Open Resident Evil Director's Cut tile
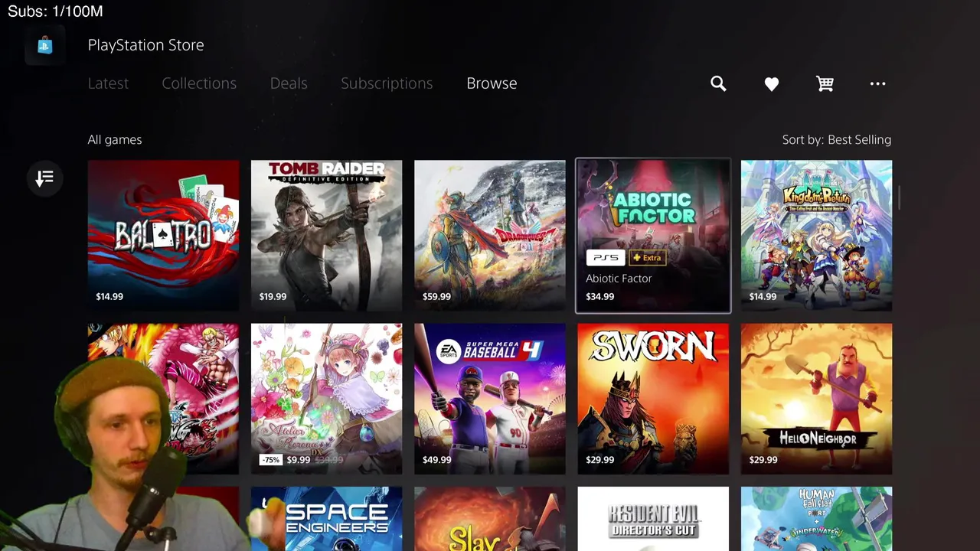 point(653,519)
